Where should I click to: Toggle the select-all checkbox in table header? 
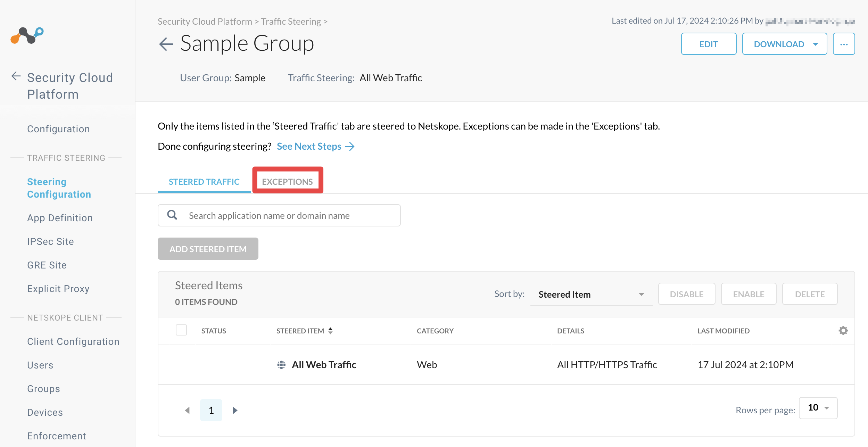[x=181, y=330]
